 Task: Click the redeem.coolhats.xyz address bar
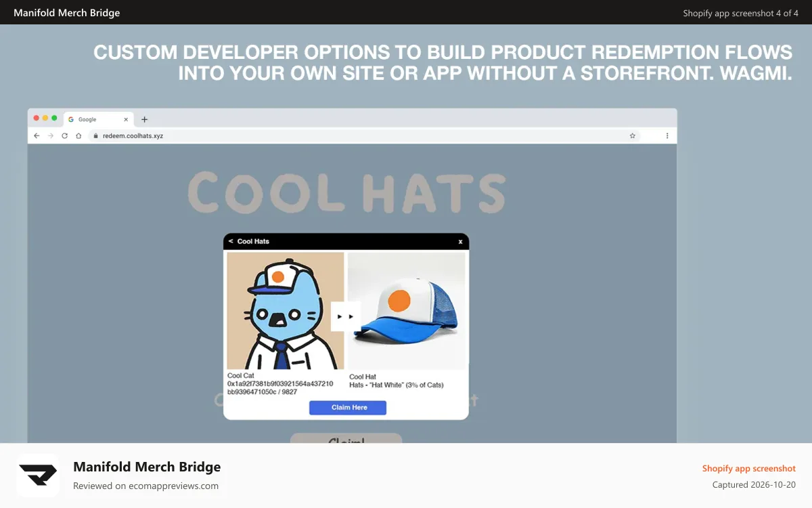[x=365, y=135]
